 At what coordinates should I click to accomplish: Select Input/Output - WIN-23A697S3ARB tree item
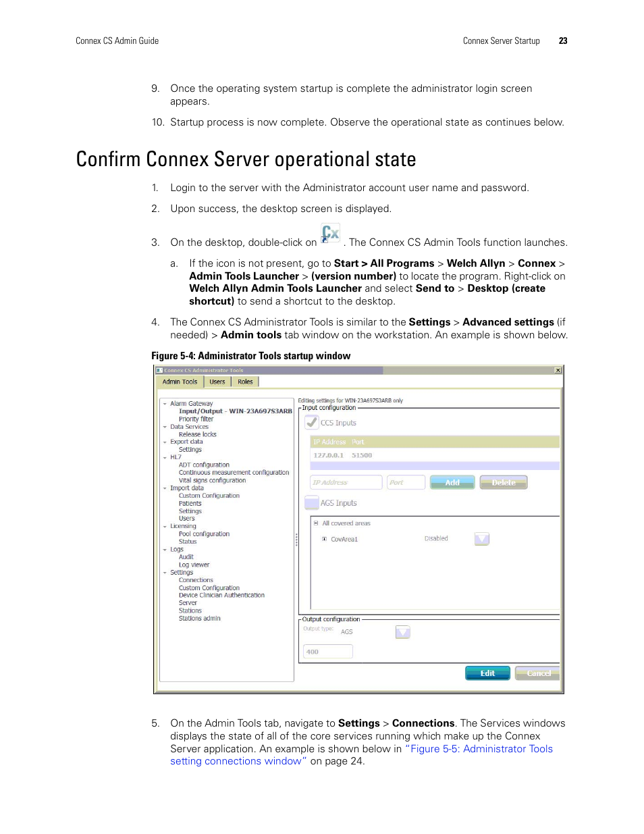(236, 411)
